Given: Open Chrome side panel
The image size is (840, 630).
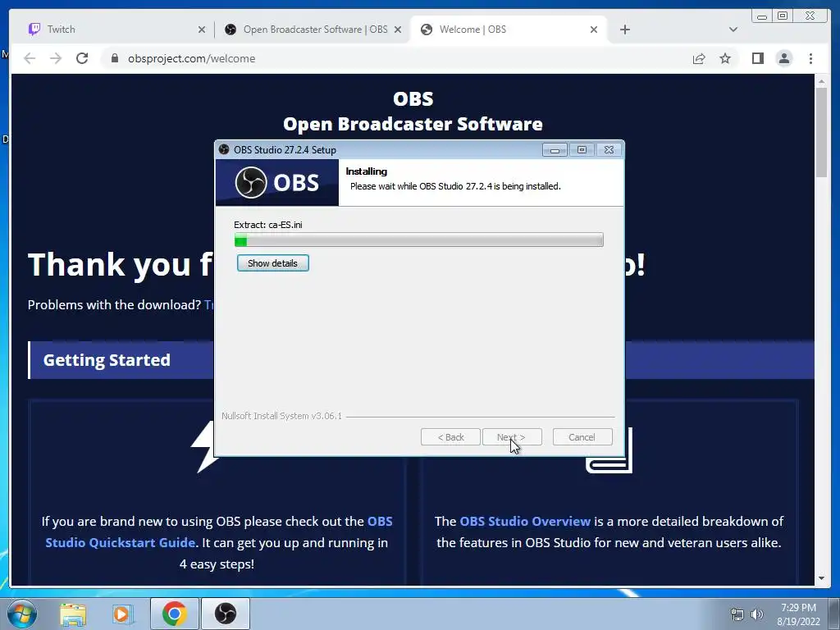Looking at the screenshot, I should tap(757, 58).
